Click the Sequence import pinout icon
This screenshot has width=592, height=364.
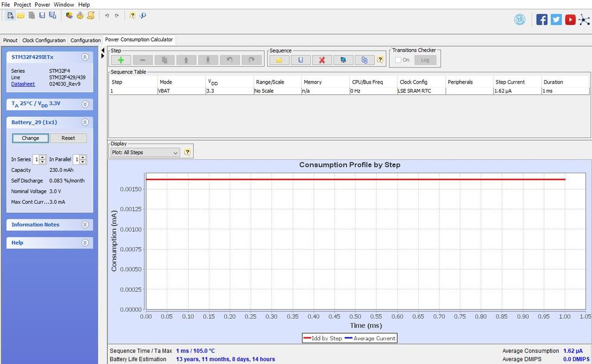364,60
